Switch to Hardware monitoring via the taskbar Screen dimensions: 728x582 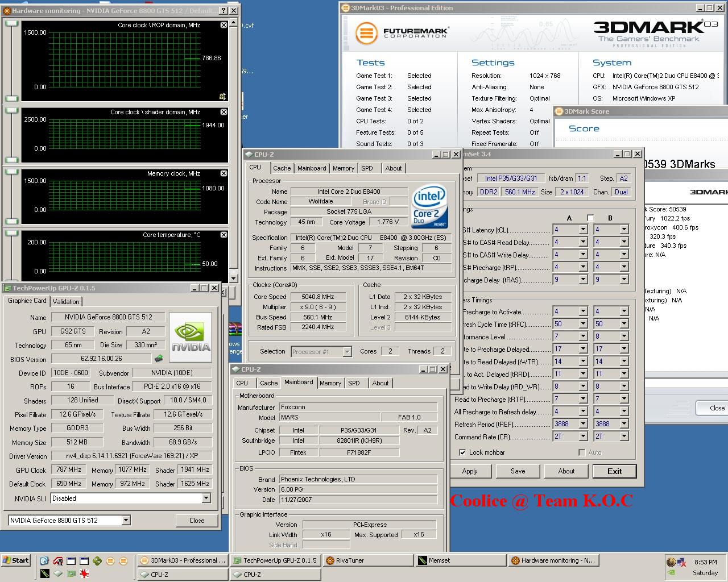(553, 560)
